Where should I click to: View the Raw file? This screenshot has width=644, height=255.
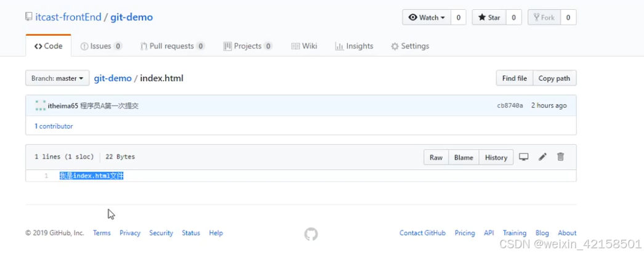click(436, 157)
